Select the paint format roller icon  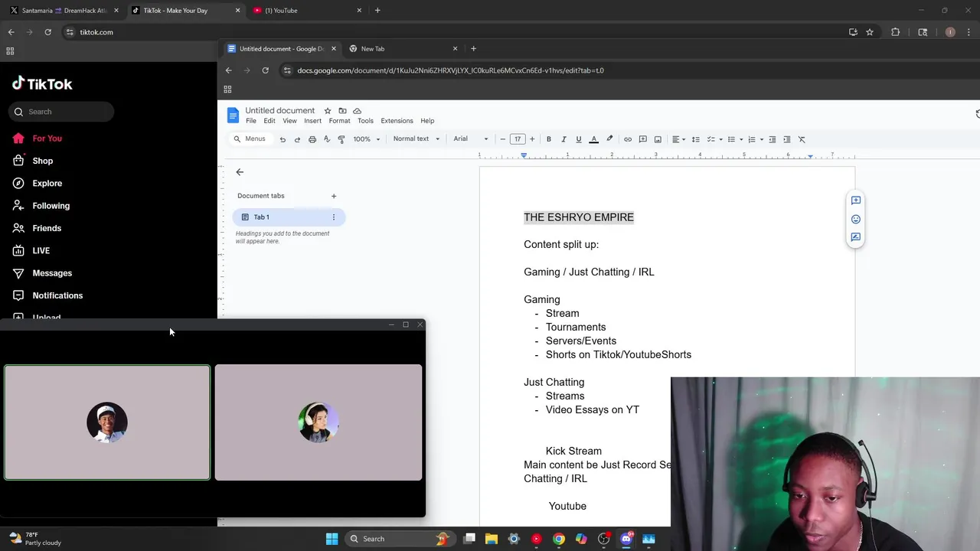[x=341, y=139]
